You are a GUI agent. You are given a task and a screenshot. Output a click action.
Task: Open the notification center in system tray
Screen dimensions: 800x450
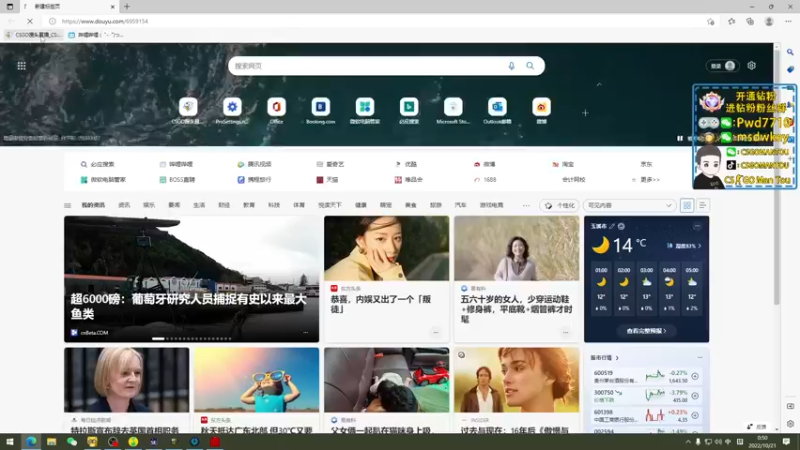pos(786,441)
